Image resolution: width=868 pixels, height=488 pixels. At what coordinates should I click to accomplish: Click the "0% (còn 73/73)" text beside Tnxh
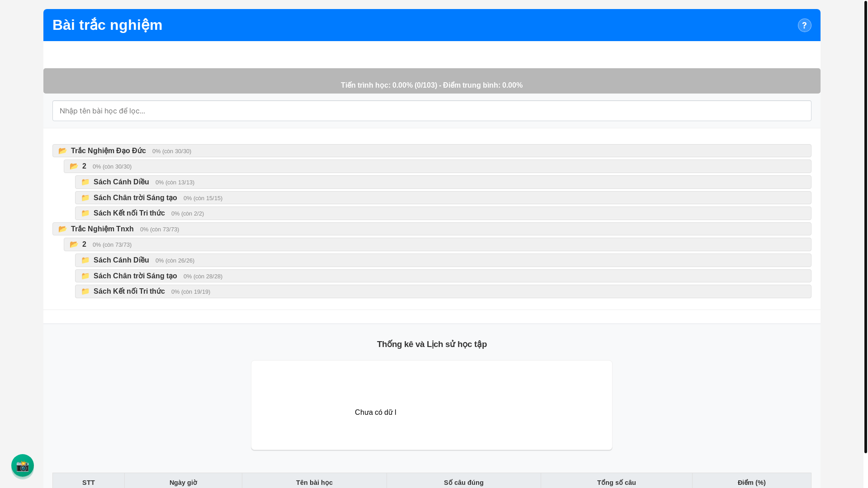160,230
